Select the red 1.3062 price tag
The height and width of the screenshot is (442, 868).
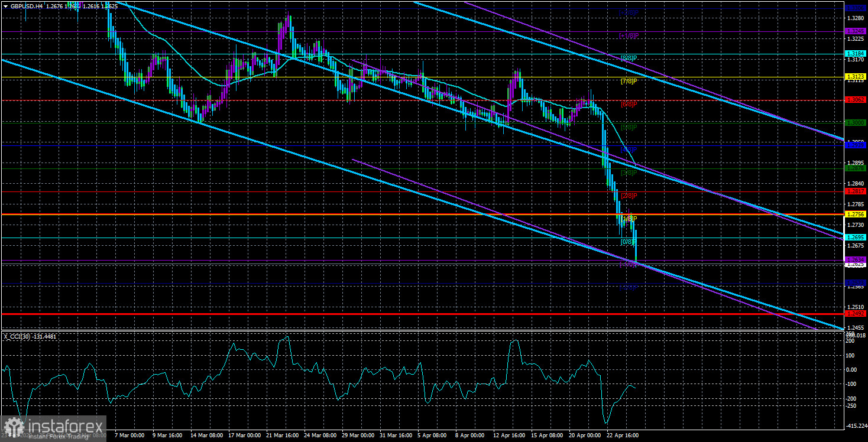coord(856,100)
